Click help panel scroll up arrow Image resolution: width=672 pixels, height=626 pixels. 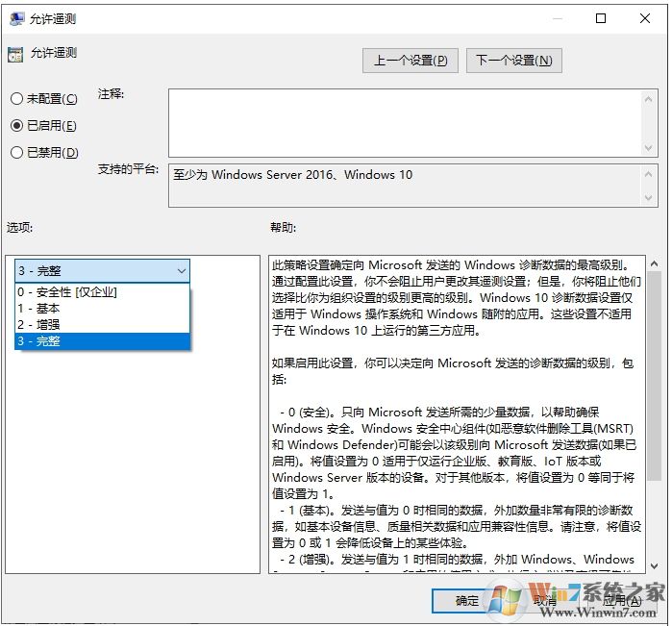(x=654, y=264)
